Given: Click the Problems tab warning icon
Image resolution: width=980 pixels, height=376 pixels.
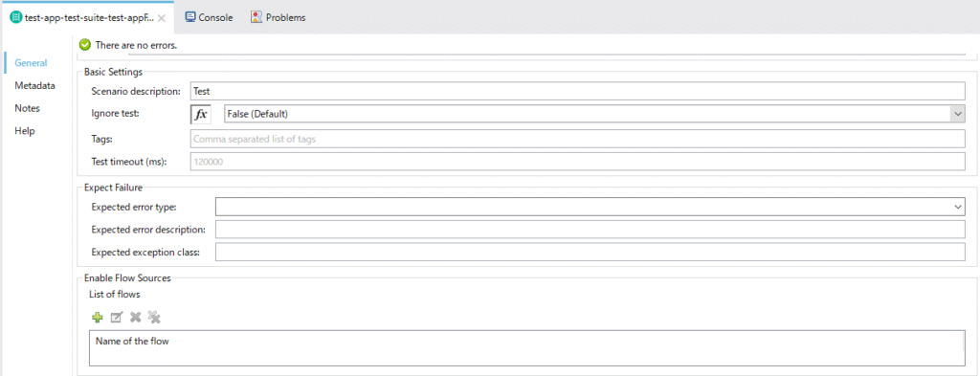Looking at the screenshot, I should pyautogui.click(x=256, y=17).
